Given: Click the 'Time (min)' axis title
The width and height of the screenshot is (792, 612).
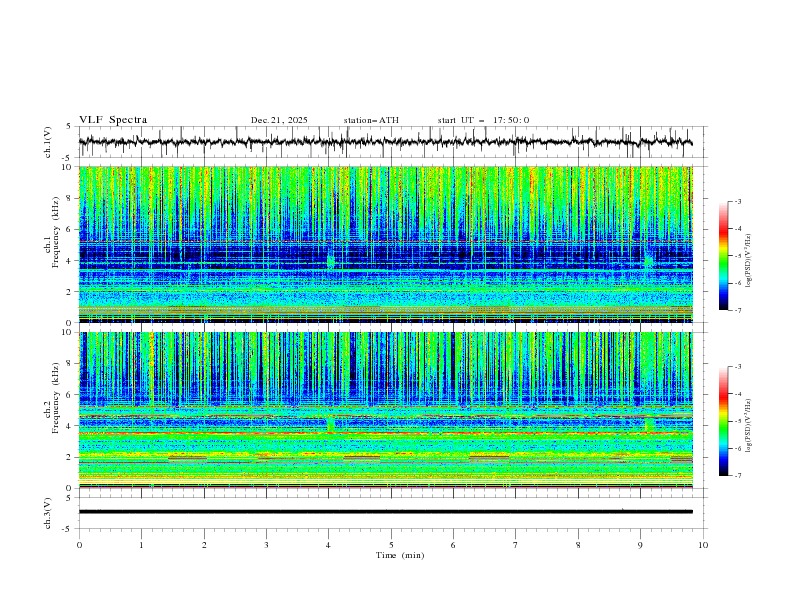Looking at the screenshot, I should [x=400, y=555].
